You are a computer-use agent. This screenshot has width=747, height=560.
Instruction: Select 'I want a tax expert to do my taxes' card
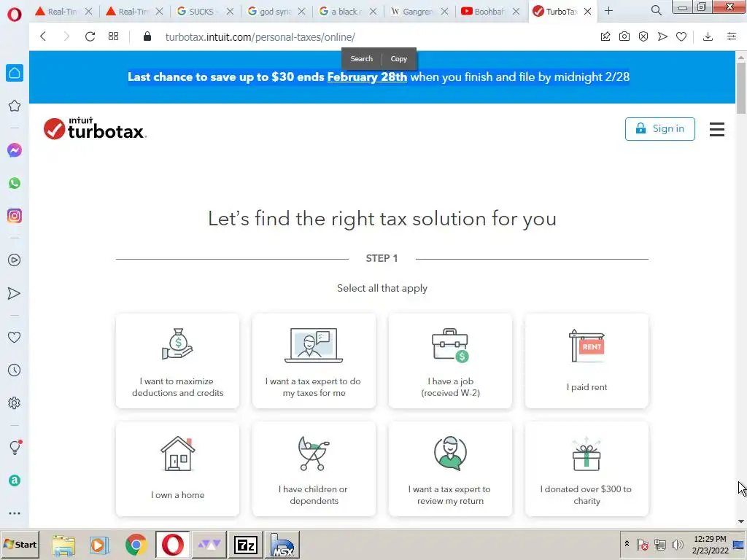314,361
